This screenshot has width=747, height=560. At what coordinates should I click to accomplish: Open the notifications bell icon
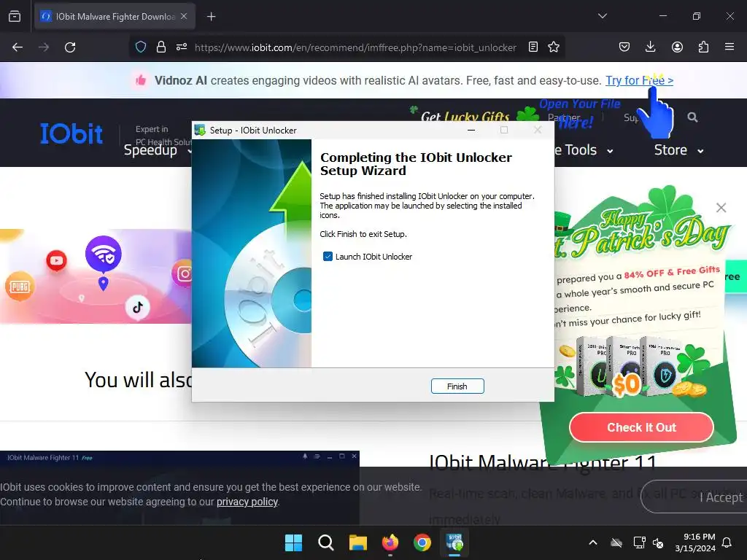pyautogui.click(x=727, y=542)
